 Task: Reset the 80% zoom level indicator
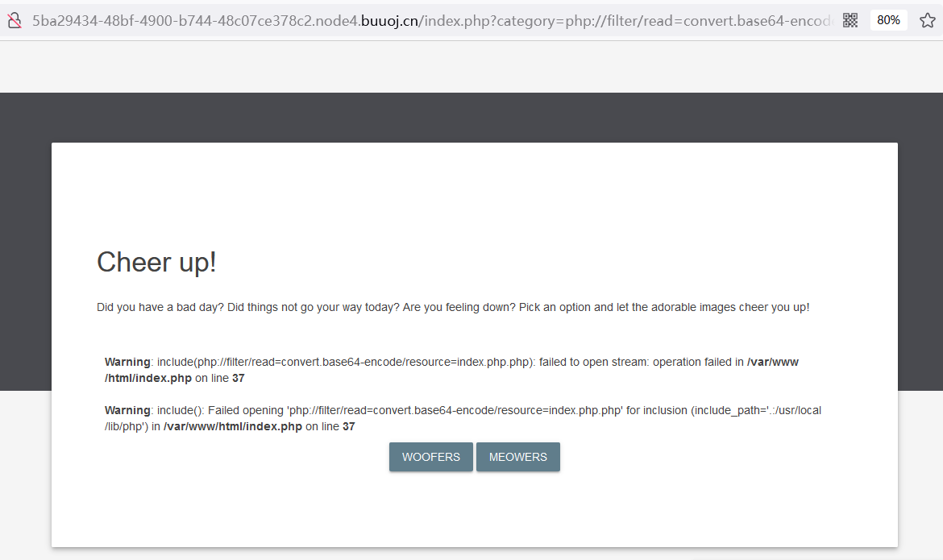coord(888,20)
